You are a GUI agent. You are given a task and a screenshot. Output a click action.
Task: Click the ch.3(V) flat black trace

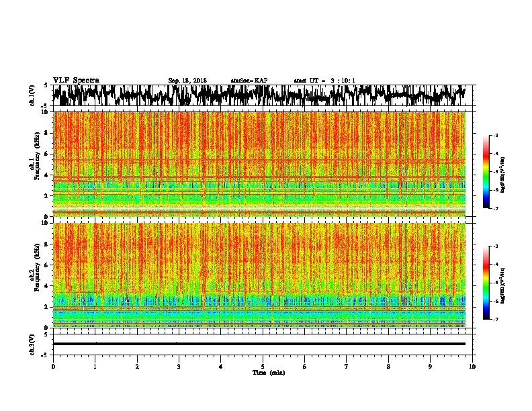point(259,344)
